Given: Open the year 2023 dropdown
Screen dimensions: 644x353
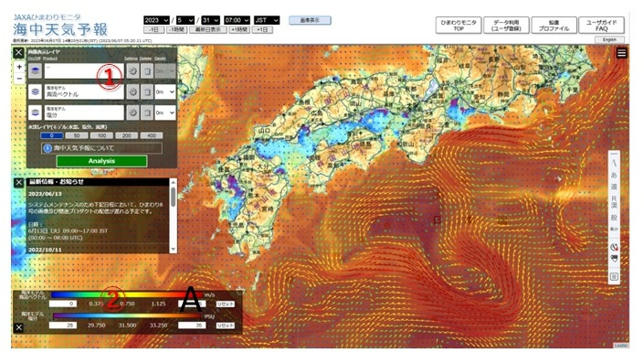Looking at the screenshot, I should pyautogui.click(x=156, y=20).
